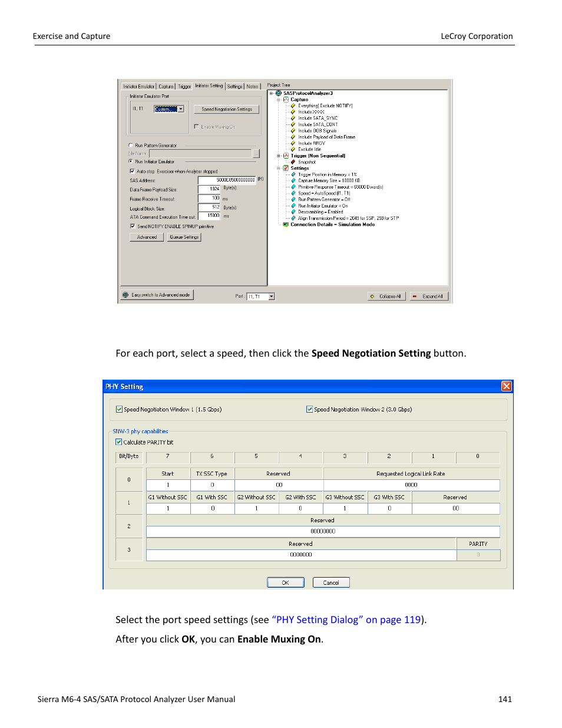
Task: Click the icon beside Speed = AutoSpeed setting
Action: [x=293, y=193]
